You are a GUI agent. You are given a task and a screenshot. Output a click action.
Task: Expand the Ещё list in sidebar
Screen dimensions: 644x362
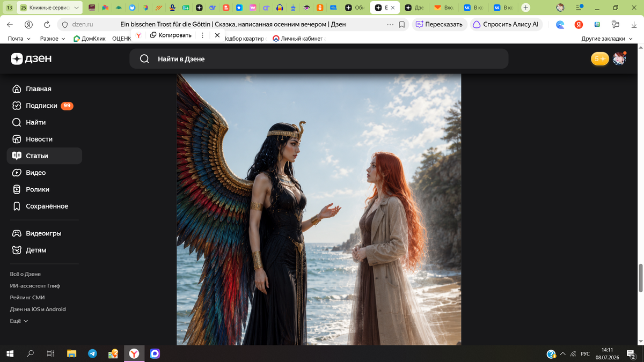pyautogui.click(x=19, y=321)
